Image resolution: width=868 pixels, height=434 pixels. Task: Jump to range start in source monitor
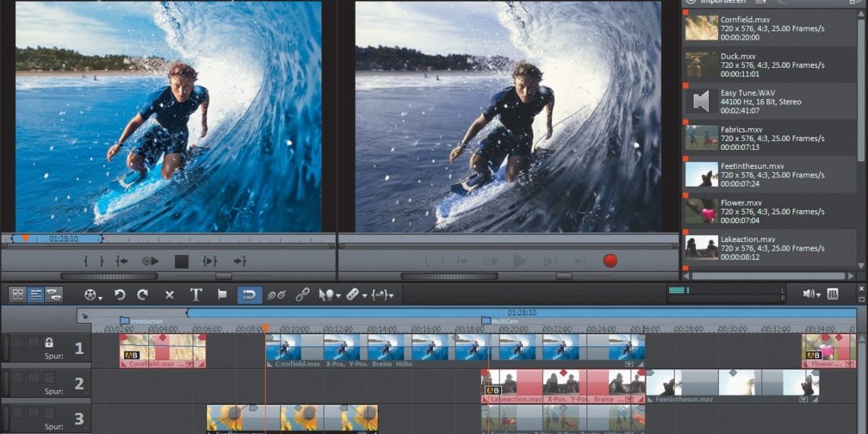(x=123, y=261)
